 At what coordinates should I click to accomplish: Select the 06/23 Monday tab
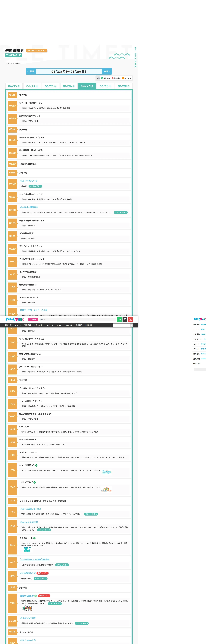tap(14, 86)
